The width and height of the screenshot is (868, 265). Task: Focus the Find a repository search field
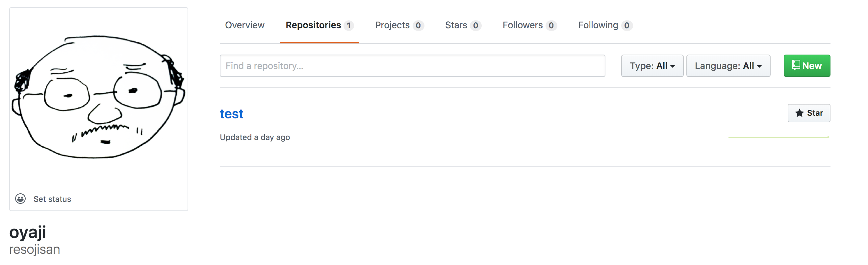point(412,66)
